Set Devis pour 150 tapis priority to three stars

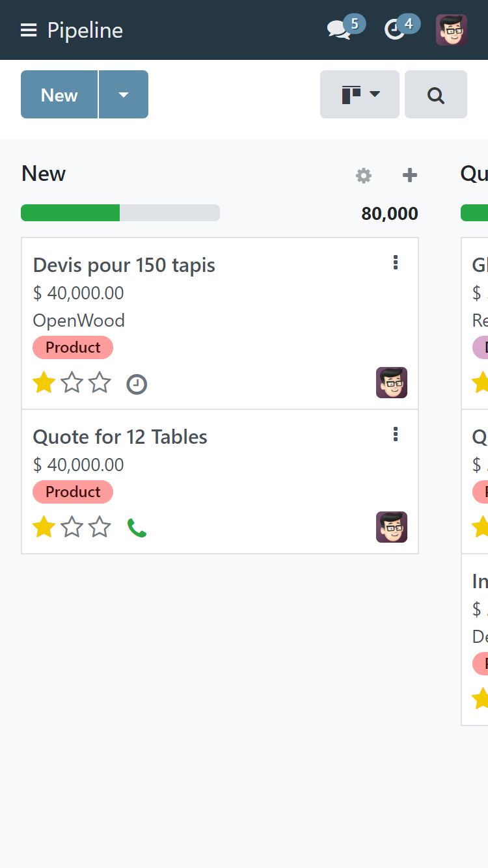coord(100,383)
